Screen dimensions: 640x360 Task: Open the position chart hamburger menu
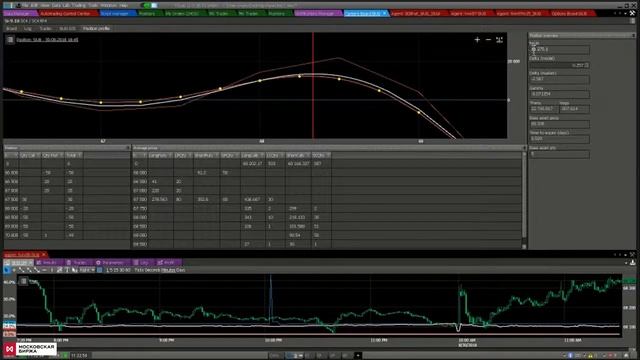[x=10, y=40]
